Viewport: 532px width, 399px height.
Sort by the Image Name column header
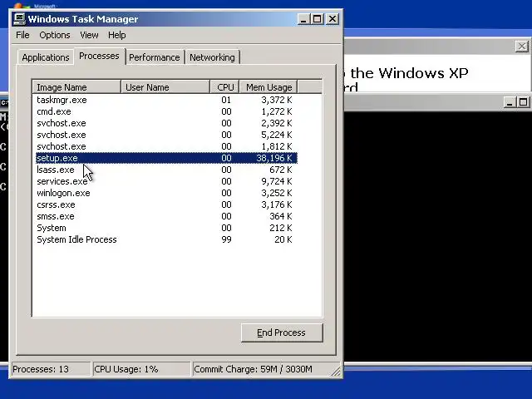pos(76,87)
